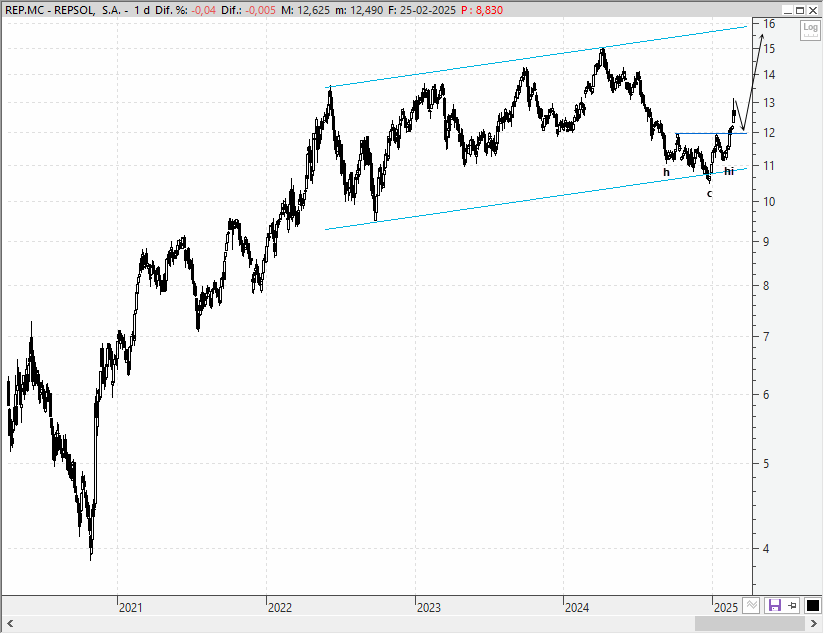This screenshot has height=634, width=824.
Task: Click the m: 12,490 minimum value
Action: 359,11
